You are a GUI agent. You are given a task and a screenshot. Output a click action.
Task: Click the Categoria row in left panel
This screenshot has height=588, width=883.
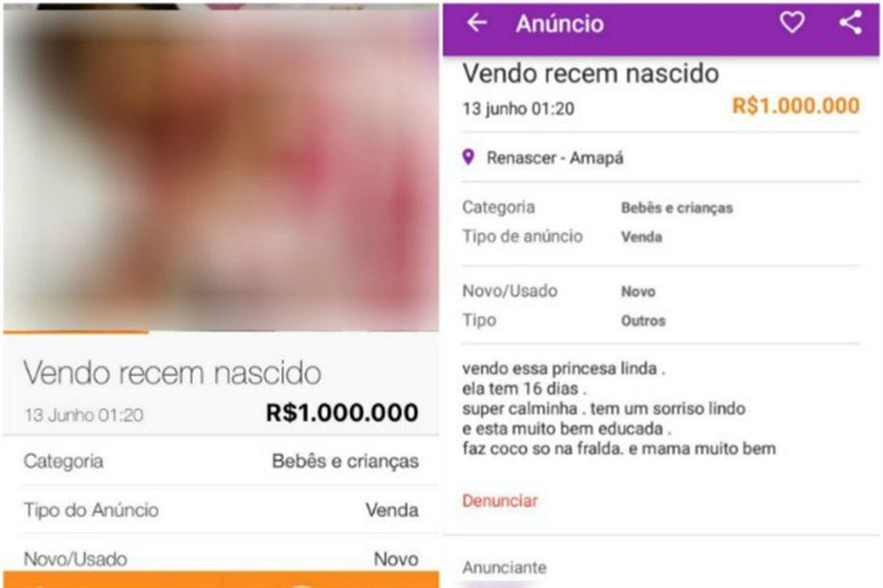[221, 460]
